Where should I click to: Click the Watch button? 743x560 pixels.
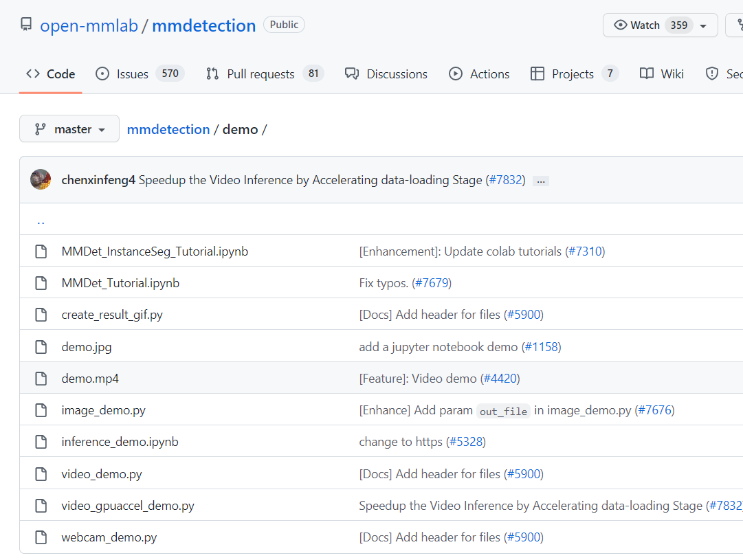click(x=660, y=25)
